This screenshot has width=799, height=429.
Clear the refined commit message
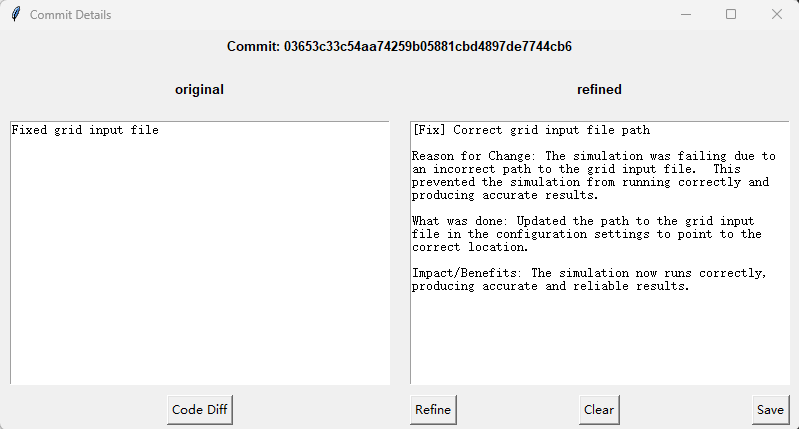[599, 410]
